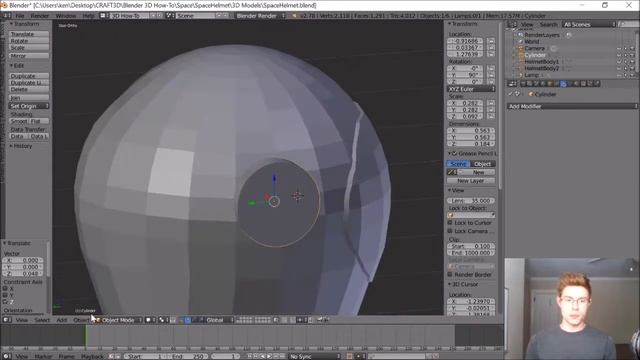This screenshot has height=360, width=640.
Task: Open the Window menu
Action: click(x=66, y=16)
